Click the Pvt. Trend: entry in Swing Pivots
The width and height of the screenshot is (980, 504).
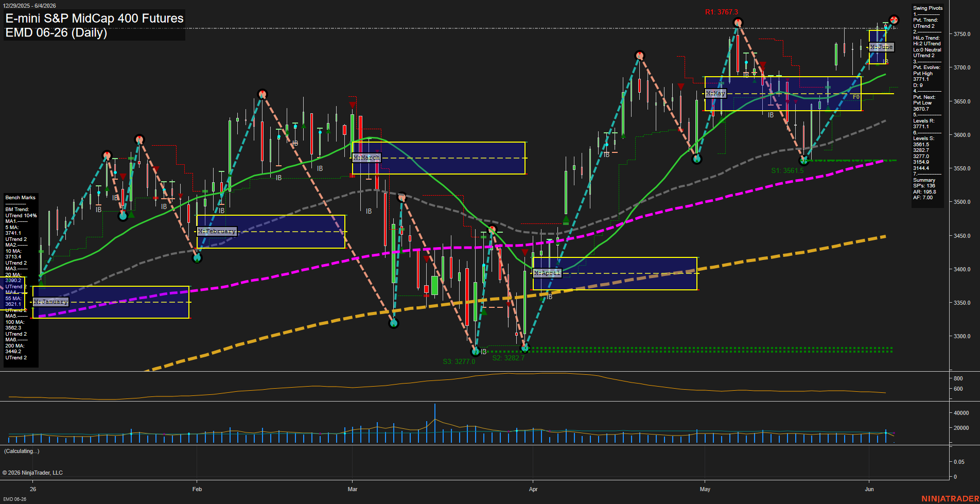click(925, 20)
